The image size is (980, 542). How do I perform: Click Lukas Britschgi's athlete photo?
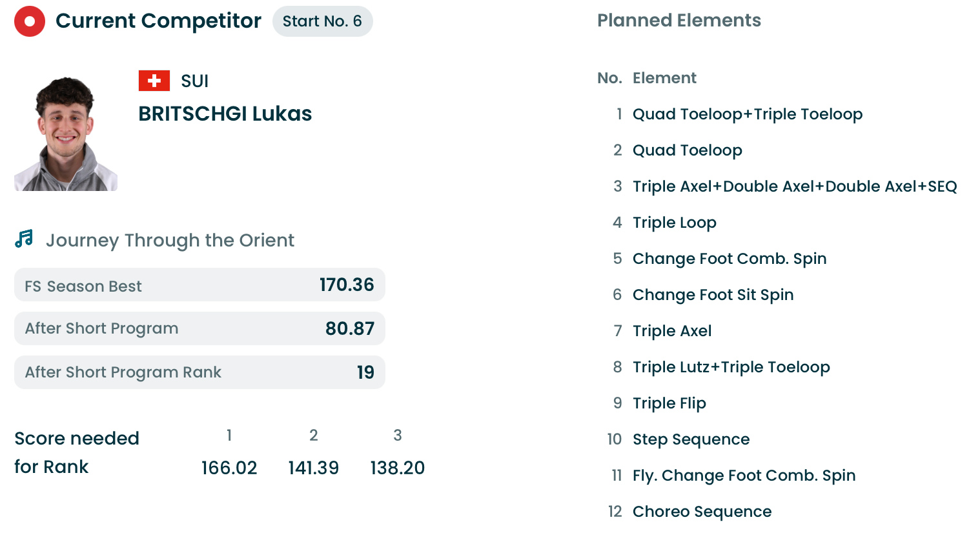click(x=66, y=134)
